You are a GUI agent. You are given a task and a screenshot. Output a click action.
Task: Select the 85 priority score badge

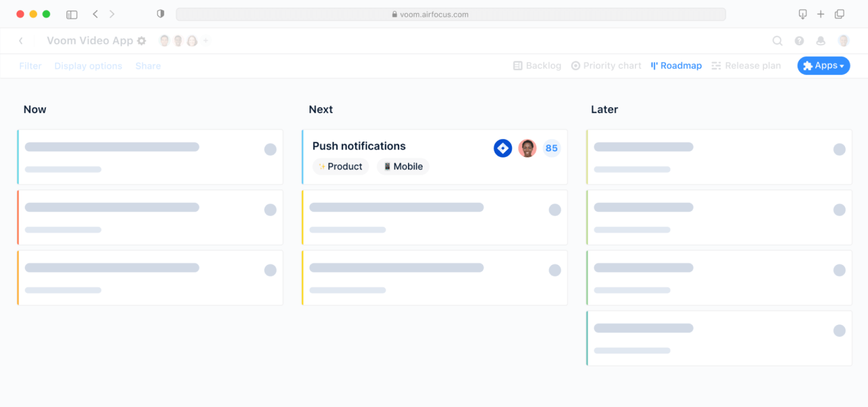point(551,148)
